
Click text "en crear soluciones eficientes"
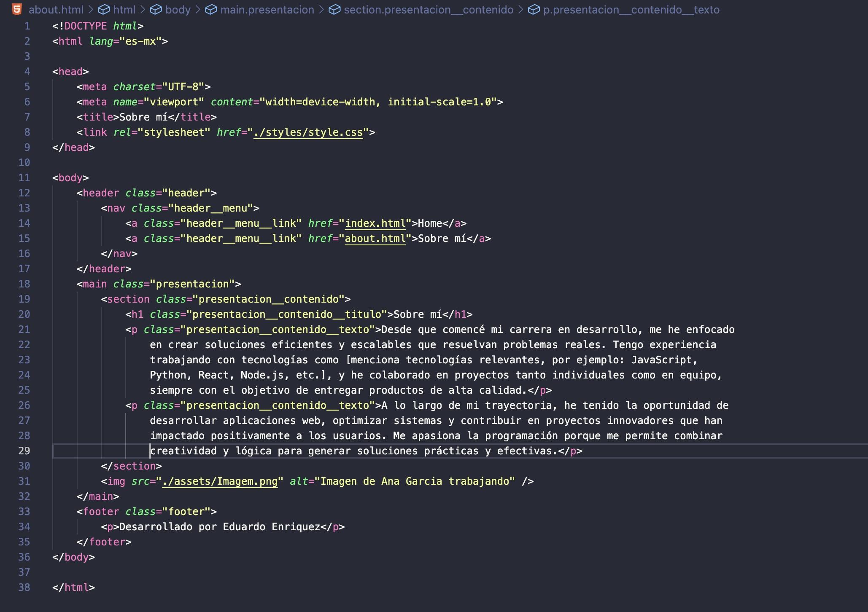241,345
